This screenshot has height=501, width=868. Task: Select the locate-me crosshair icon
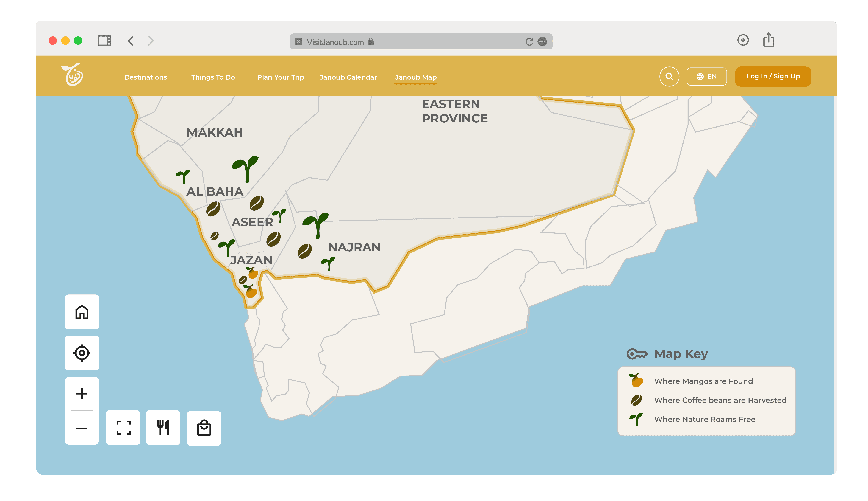(x=82, y=353)
